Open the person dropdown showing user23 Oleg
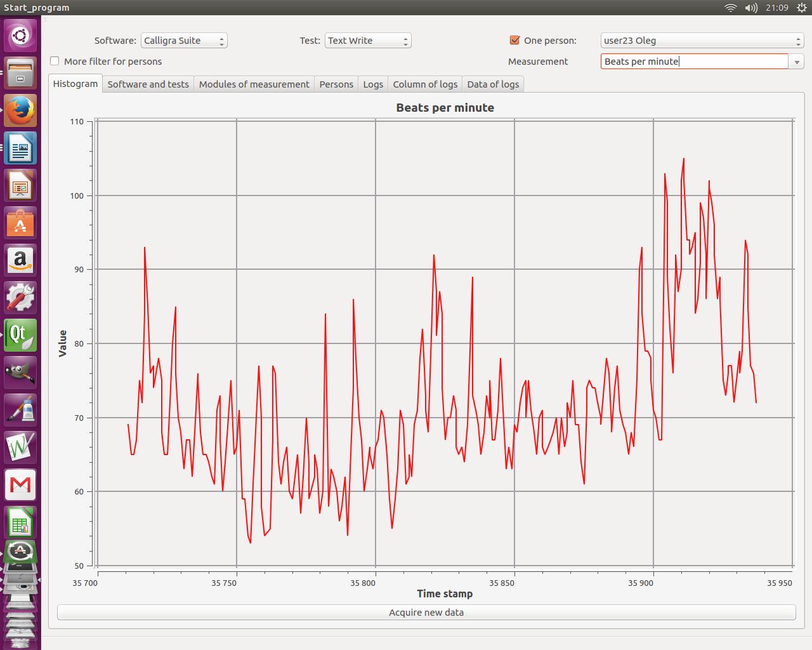The image size is (812, 650). click(x=702, y=41)
